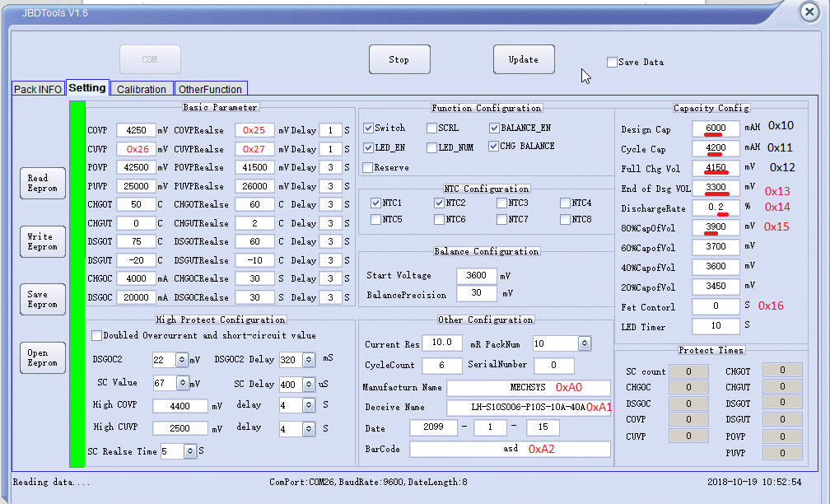This screenshot has height=504, width=830.
Task: Click Save Eeprom button
Action: point(43,299)
